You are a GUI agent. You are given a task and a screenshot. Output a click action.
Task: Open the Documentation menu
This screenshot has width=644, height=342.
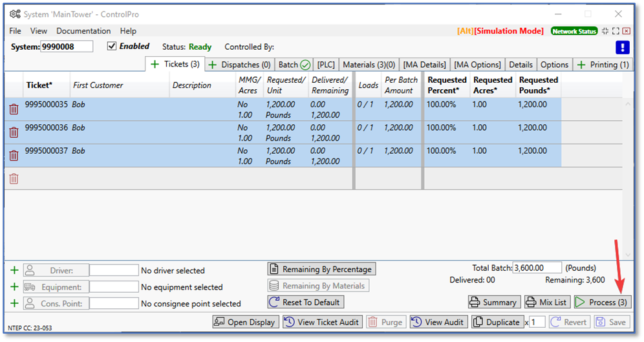pyautogui.click(x=83, y=31)
